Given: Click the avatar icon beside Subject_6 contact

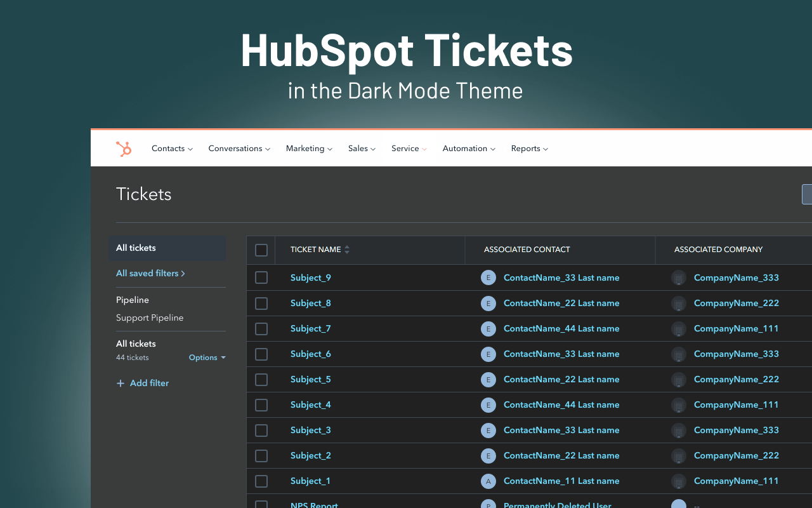Looking at the screenshot, I should [x=488, y=354].
